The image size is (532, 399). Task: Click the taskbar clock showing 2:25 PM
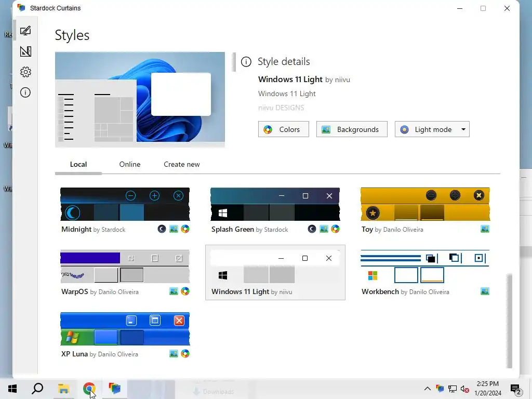[487, 389]
